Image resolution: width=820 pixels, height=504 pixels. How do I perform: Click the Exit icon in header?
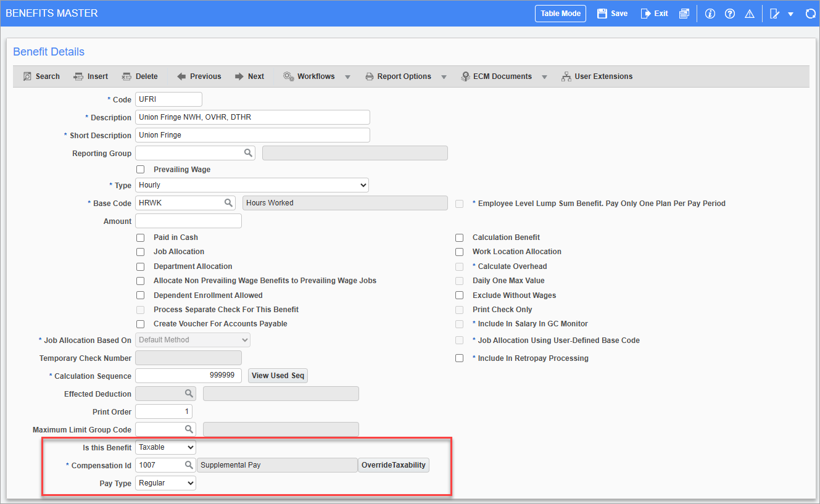[646, 14]
